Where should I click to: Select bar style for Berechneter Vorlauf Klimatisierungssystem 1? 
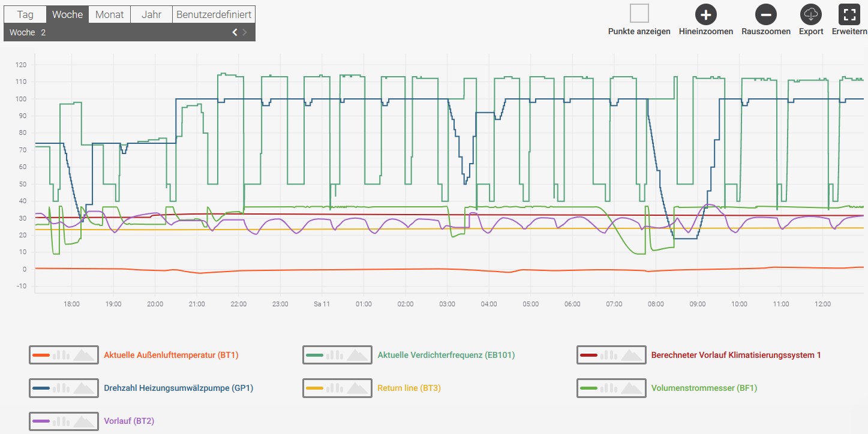609,355
